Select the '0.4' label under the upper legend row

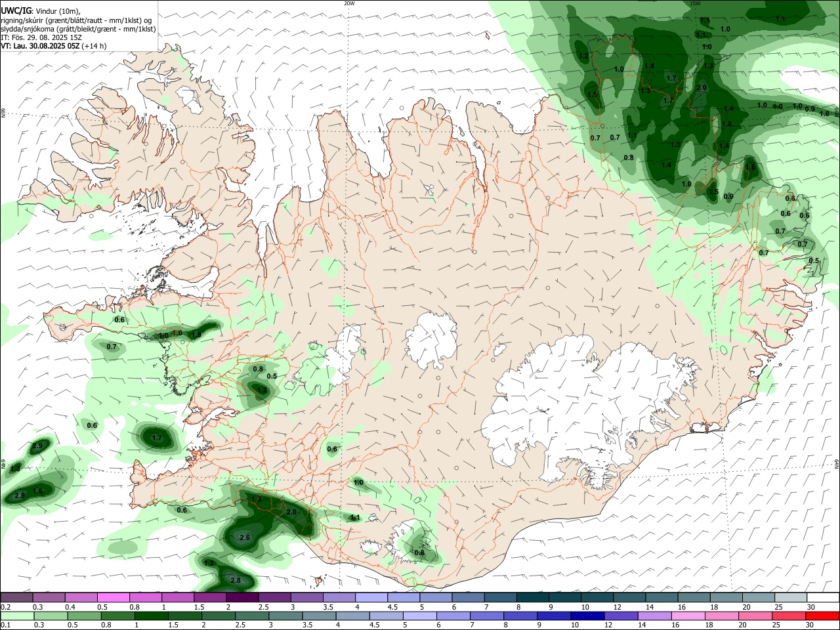tap(70, 607)
